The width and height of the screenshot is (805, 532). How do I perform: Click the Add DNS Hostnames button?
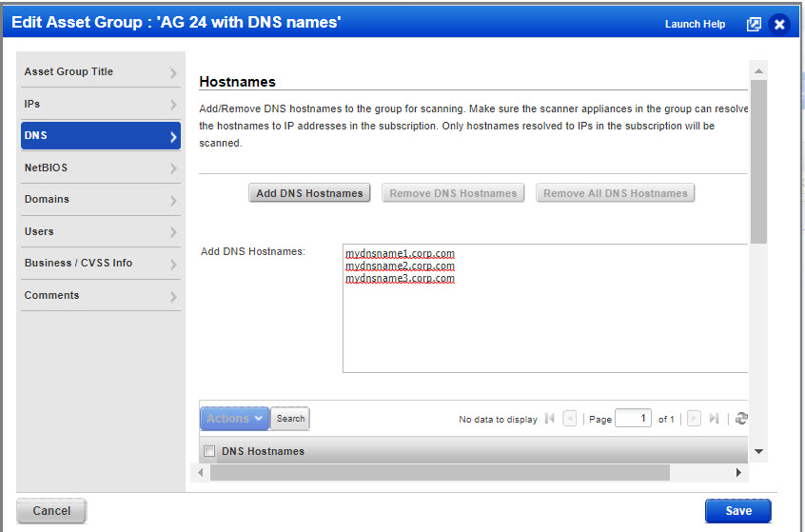coord(309,193)
